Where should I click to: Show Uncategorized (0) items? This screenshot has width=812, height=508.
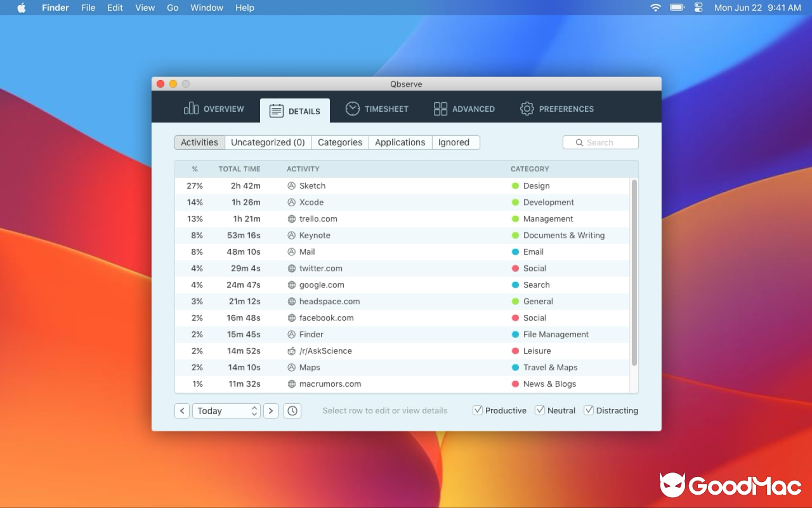coord(268,142)
